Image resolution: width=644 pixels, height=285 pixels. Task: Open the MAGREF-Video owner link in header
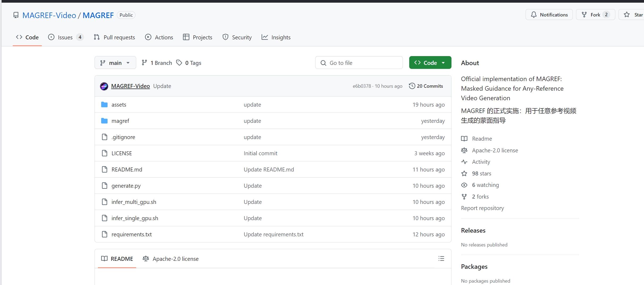click(x=49, y=15)
